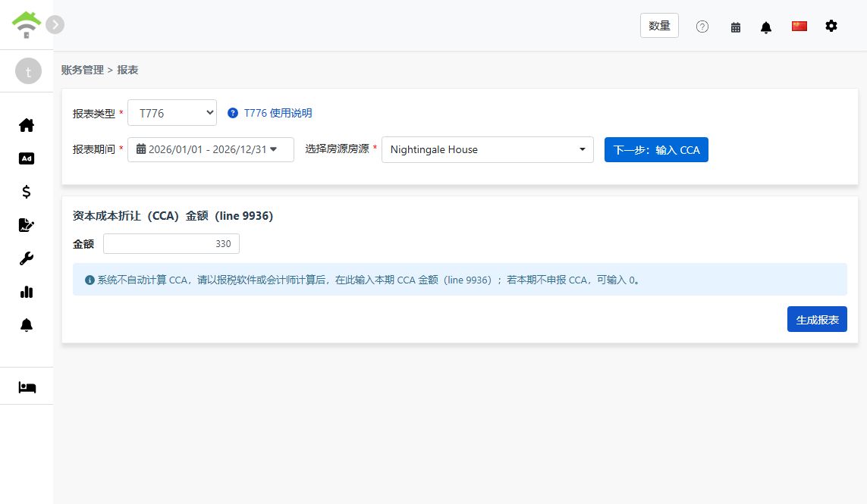The width and height of the screenshot is (867, 504).
Task: Open the dollar sign accounting icon
Action: 26,192
